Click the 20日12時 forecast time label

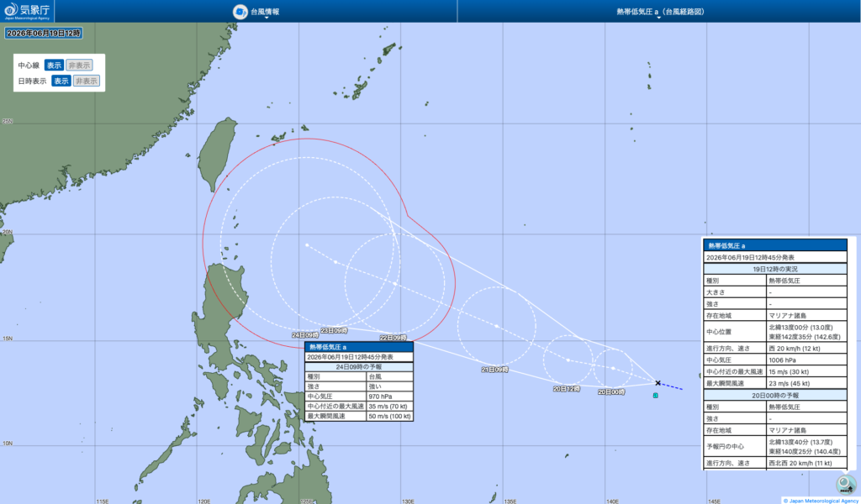click(566, 388)
